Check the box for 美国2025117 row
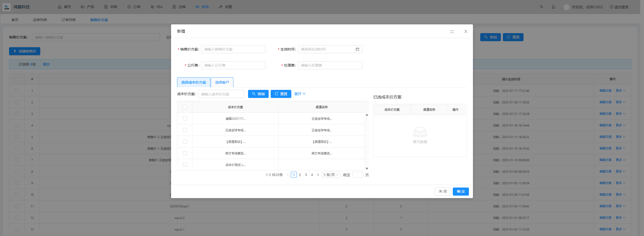The height and width of the screenshot is (236, 644). [x=185, y=119]
